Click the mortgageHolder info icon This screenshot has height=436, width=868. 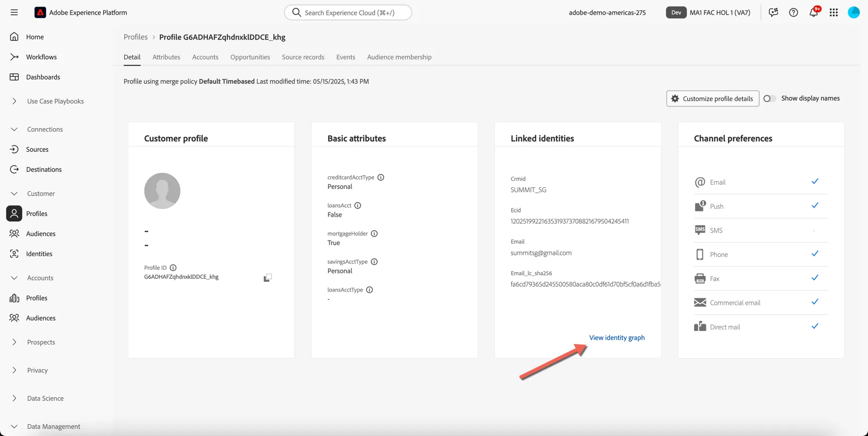pos(374,234)
